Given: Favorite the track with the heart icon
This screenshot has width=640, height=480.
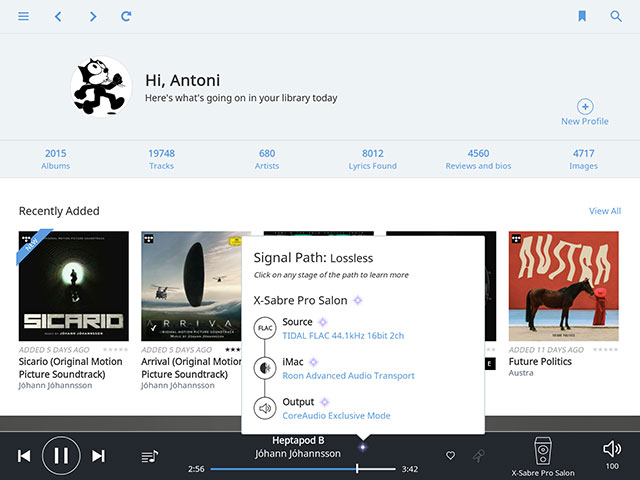Looking at the screenshot, I should [450, 456].
